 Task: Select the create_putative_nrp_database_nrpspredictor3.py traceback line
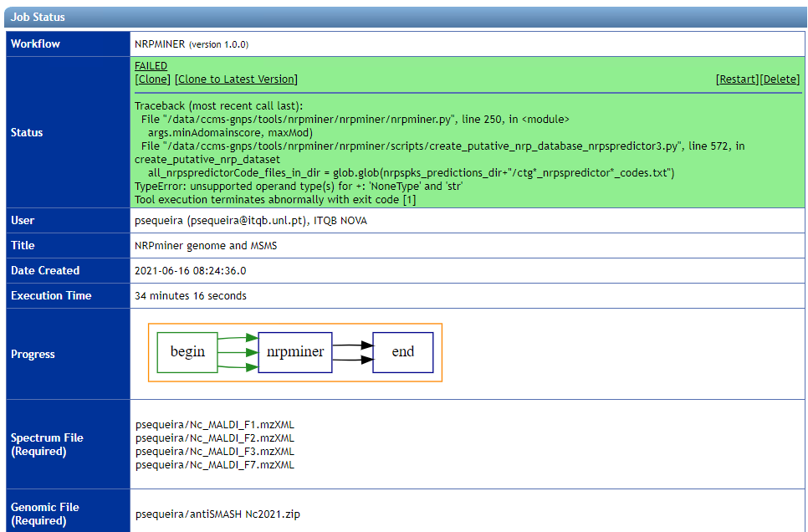tap(442, 146)
